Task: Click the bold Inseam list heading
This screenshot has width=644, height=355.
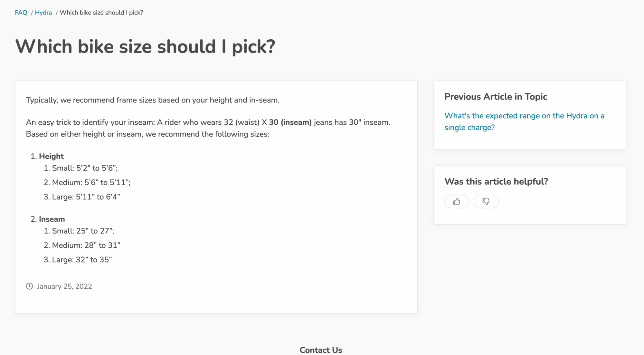Action: point(52,219)
